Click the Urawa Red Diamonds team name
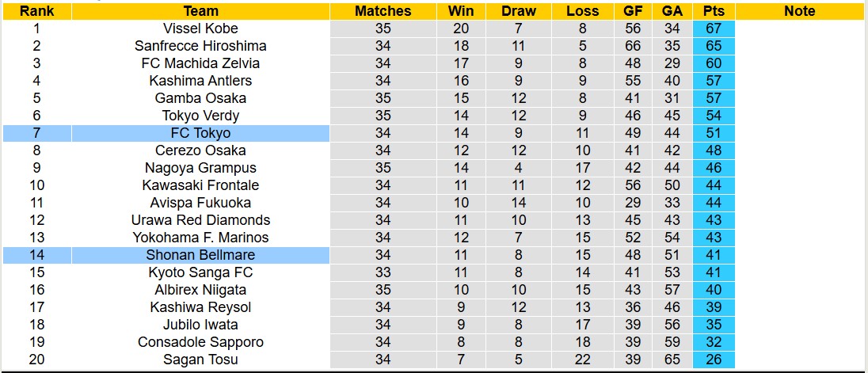The height and width of the screenshot is (373, 868). (200, 220)
